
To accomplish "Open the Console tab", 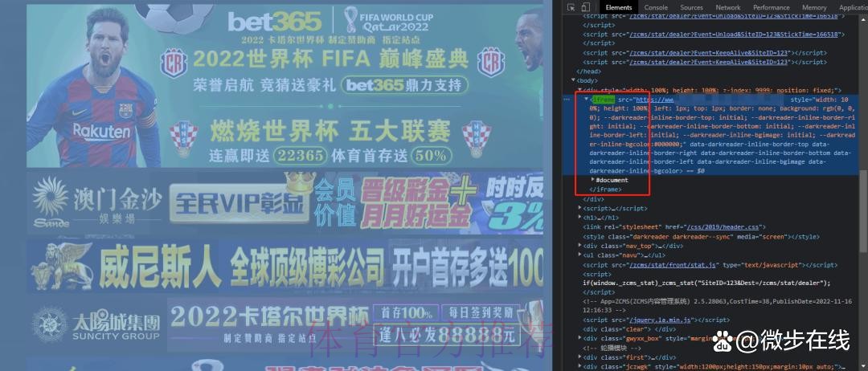I will 656,7.
